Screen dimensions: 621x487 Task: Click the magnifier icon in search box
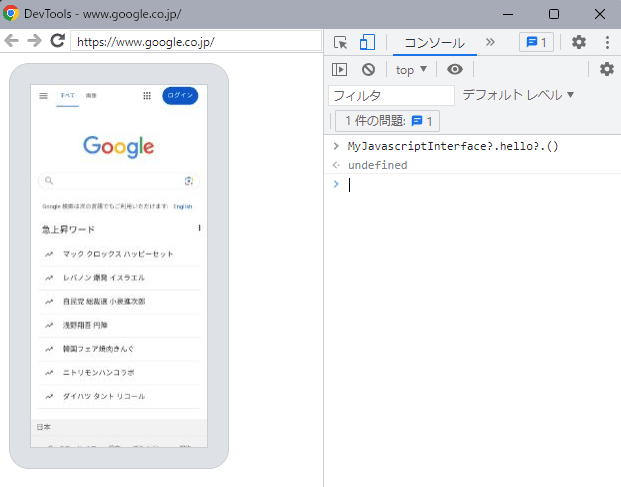click(x=49, y=181)
